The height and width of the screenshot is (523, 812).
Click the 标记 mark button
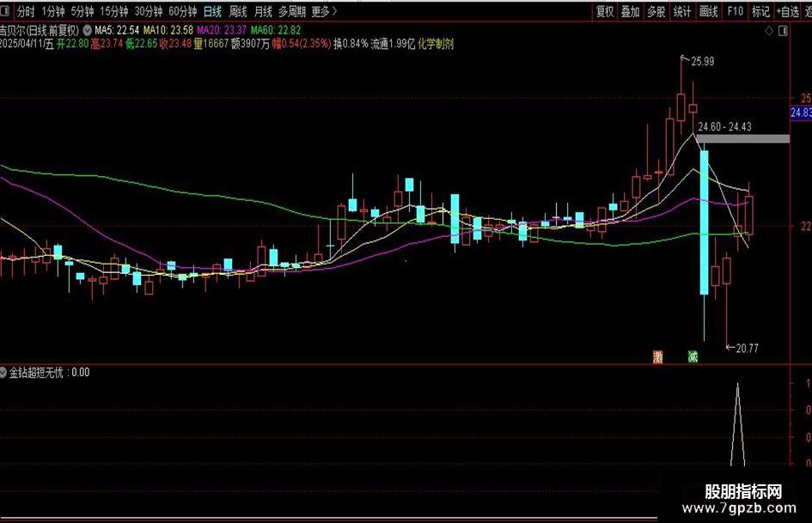760,11
